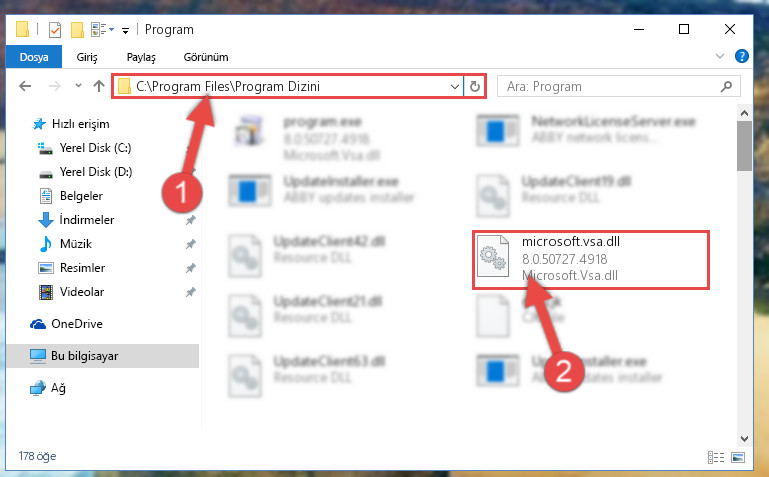Open the Dosya menu tab
The image size is (769, 477).
pyautogui.click(x=34, y=57)
